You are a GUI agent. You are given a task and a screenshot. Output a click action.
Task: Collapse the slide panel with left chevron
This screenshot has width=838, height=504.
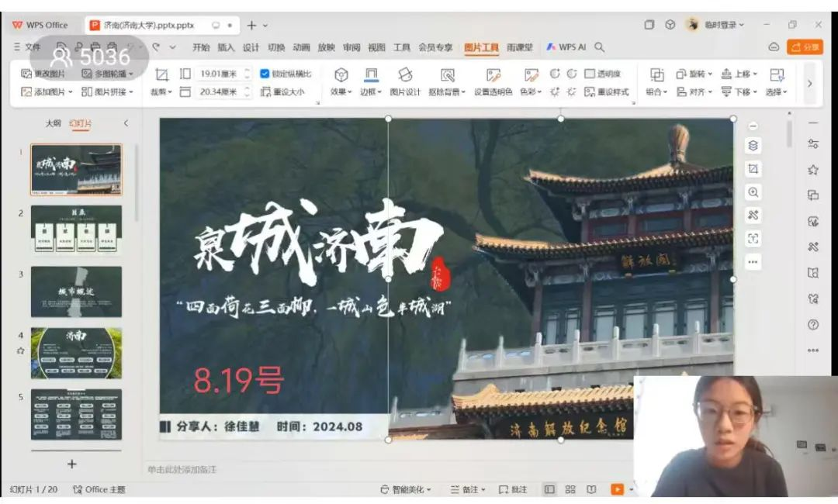[x=126, y=123]
